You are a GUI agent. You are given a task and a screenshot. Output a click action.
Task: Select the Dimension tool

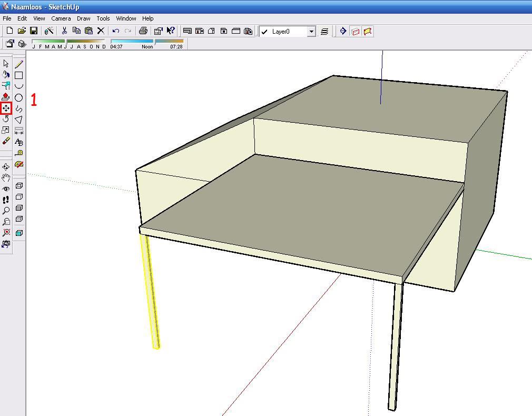[19, 131]
